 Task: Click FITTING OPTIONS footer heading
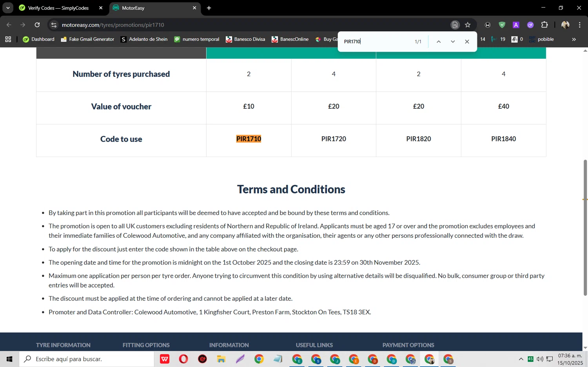[146, 345]
